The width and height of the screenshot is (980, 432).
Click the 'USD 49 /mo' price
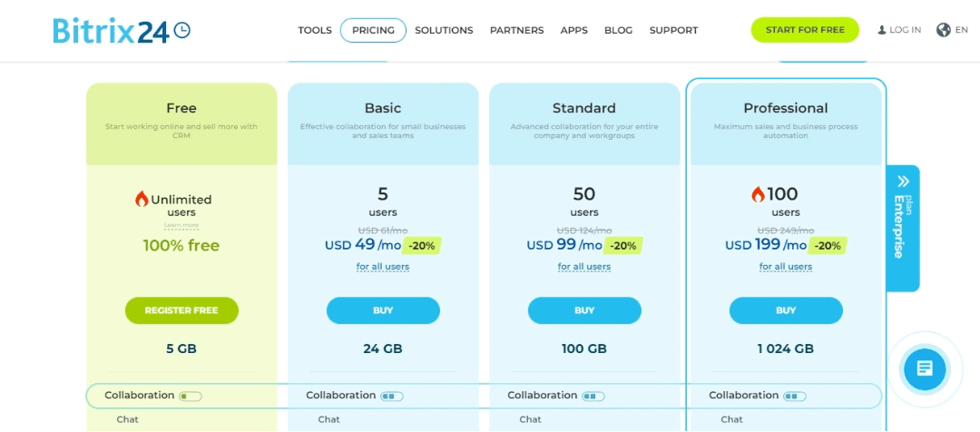(x=363, y=245)
